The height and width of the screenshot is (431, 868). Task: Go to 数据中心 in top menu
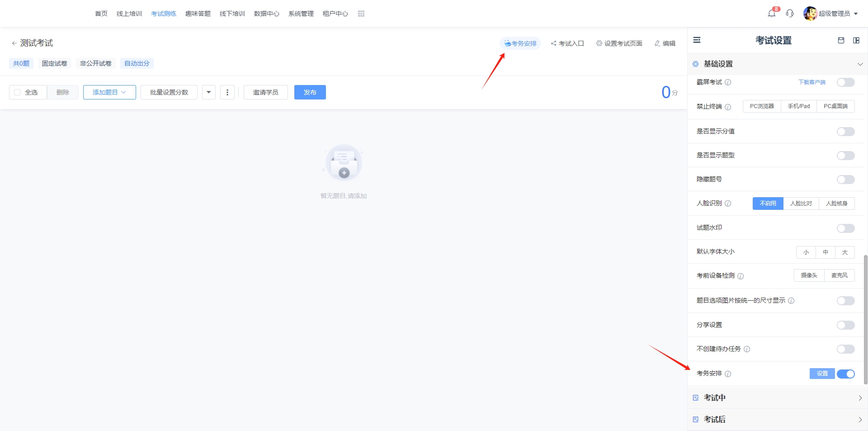click(266, 14)
